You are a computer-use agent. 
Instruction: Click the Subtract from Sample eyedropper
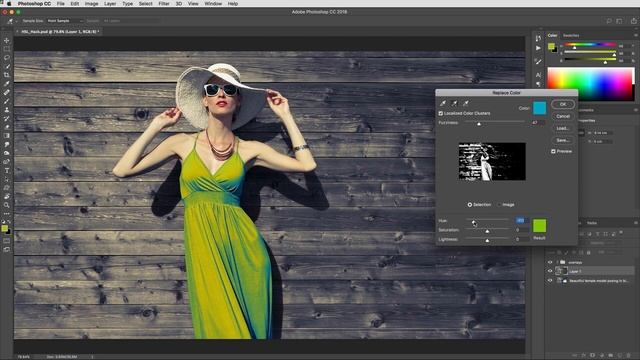(466, 103)
